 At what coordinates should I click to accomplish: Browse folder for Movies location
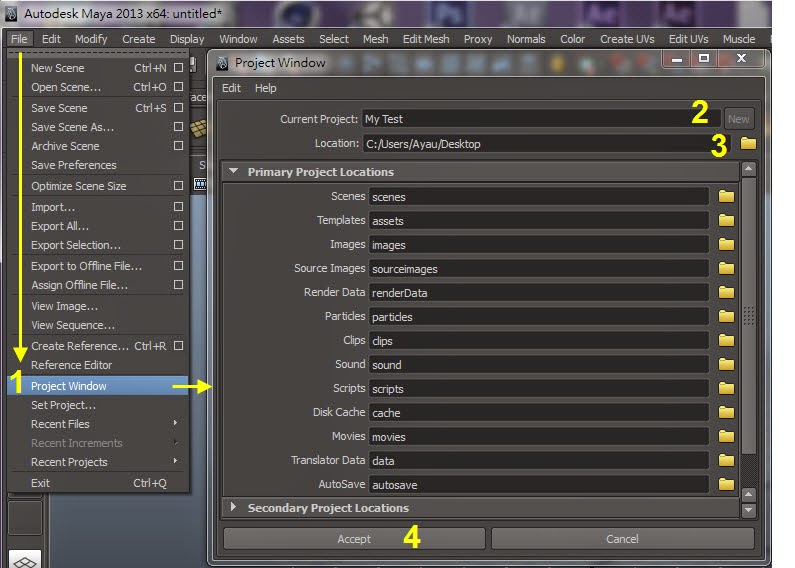pyautogui.click(x=726, y=436)
